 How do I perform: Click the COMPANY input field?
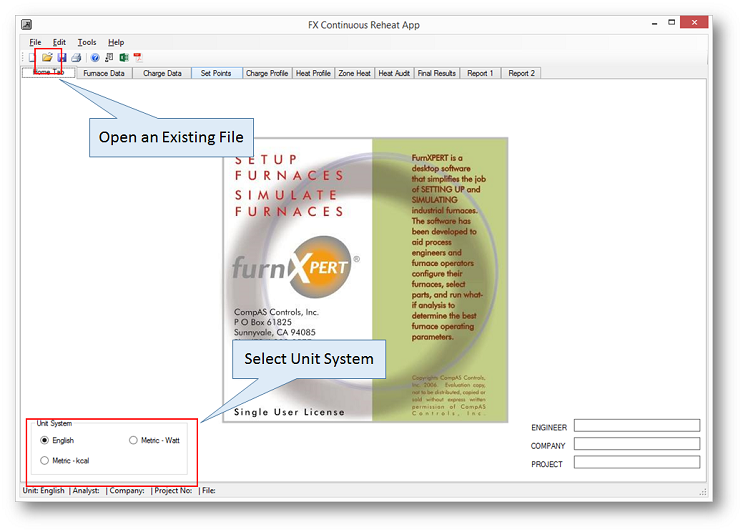click(637, 444)
